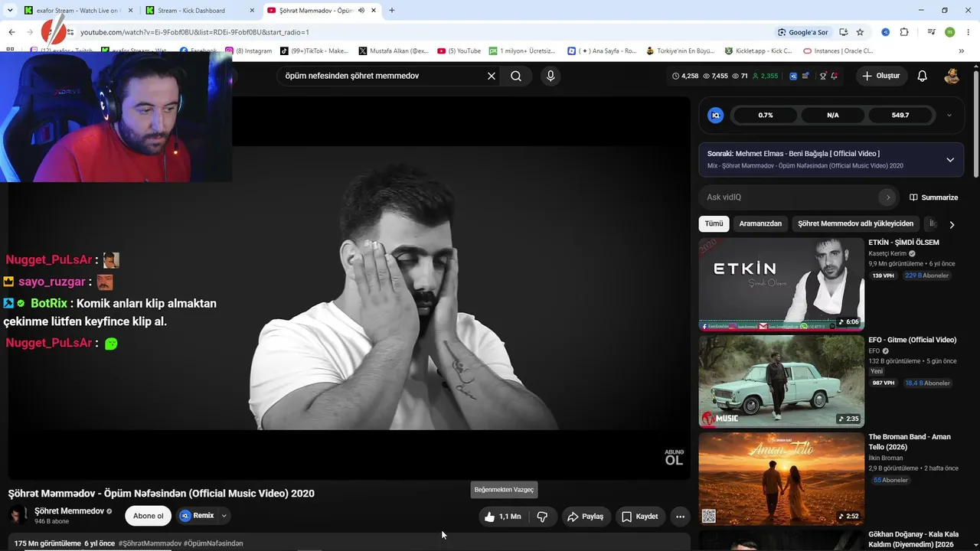Click the vidIQ Summarize button
Screen dimensions: 980x551
(933, 197)
